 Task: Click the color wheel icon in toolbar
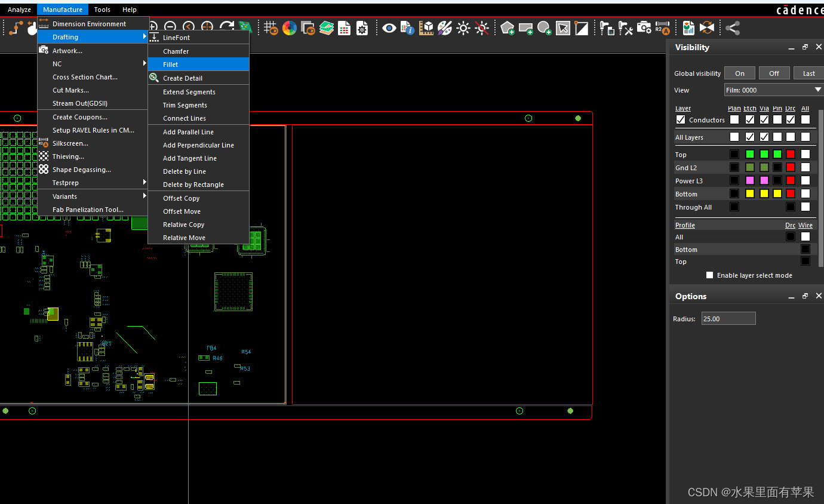290,28
